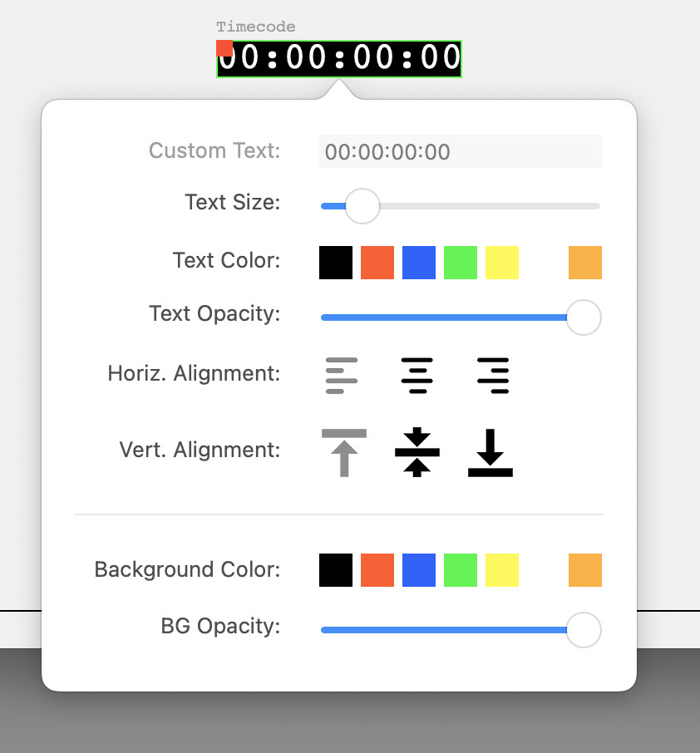Click the BG Opacity slider knob

(584, 630)
